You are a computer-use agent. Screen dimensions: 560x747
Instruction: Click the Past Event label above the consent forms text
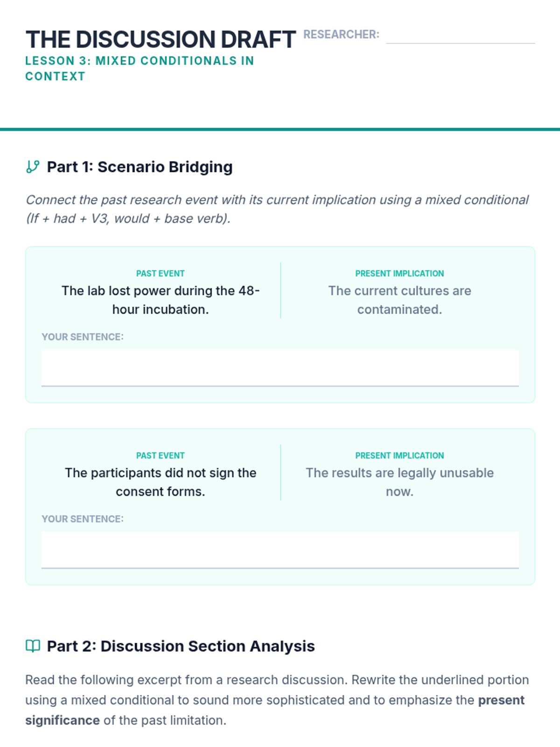tap(160, 456)
